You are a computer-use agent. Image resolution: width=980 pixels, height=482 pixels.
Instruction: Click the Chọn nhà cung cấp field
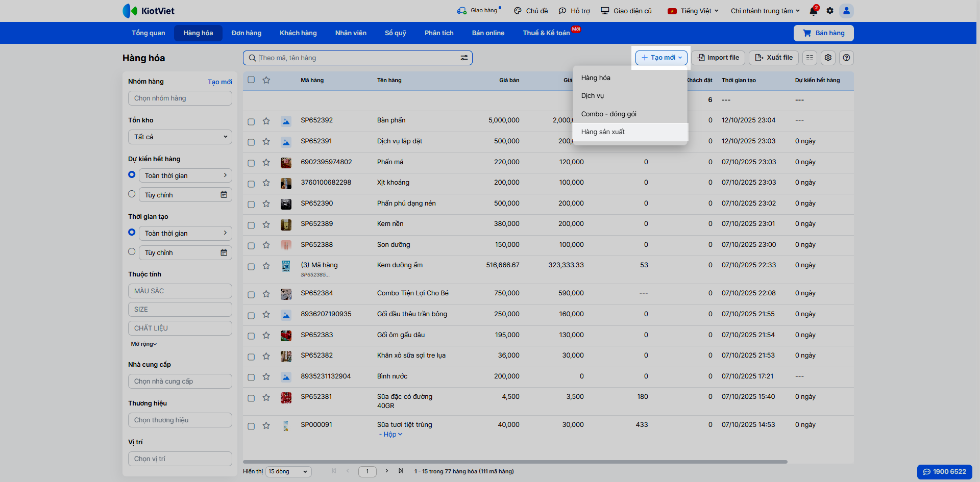pyautogui.click(x=180, y=381)
